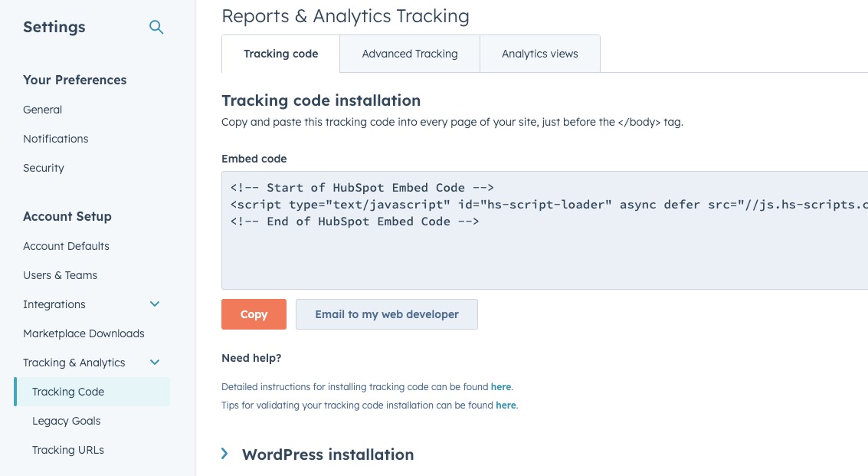Select Marketplace Downloads in sidebar
Viewport: 868px width, 476px height.
click(84, 333)
